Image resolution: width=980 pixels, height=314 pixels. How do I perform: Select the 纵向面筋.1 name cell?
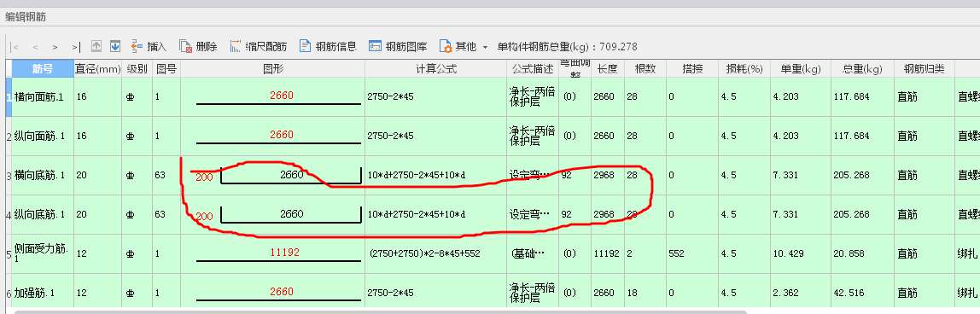44,136
